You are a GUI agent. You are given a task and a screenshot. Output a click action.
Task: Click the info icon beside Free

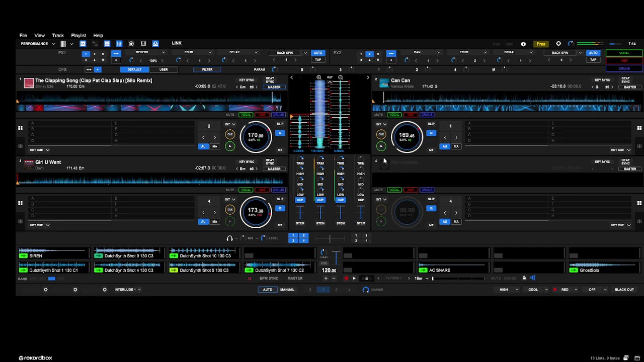click(x=523, y=44)
